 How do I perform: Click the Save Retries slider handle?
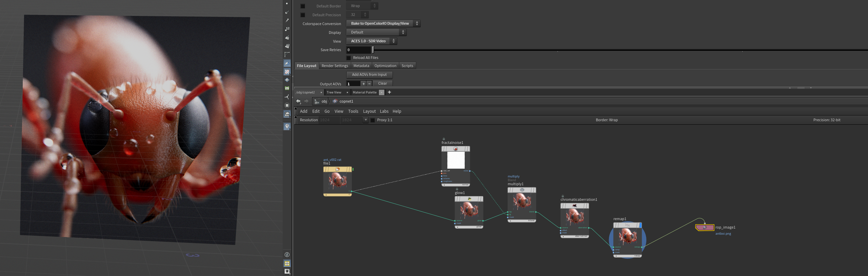point(373,50)
